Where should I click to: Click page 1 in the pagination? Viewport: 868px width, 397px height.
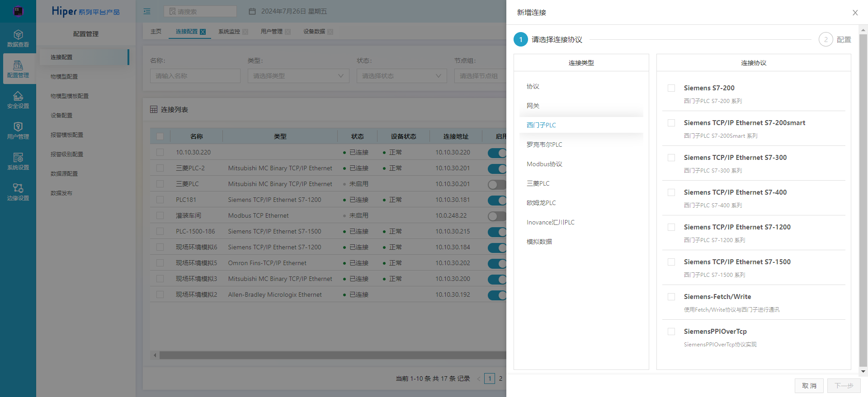(x=490, y=378)
